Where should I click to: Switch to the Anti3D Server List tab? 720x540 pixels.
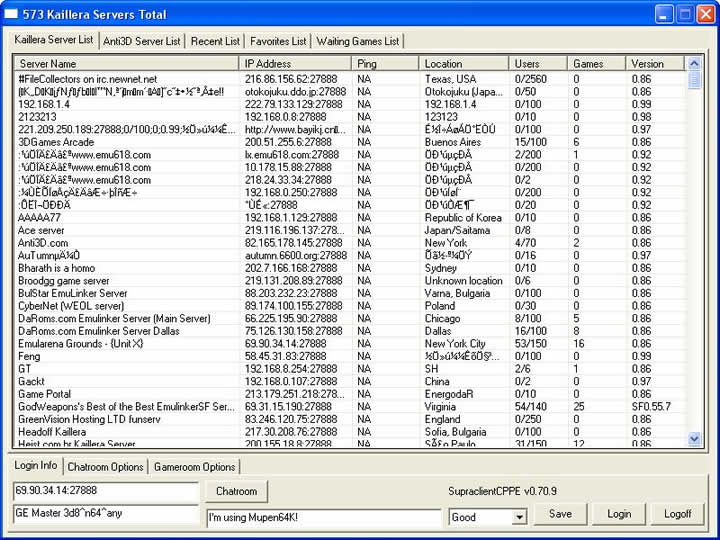(x=141, y=41)
